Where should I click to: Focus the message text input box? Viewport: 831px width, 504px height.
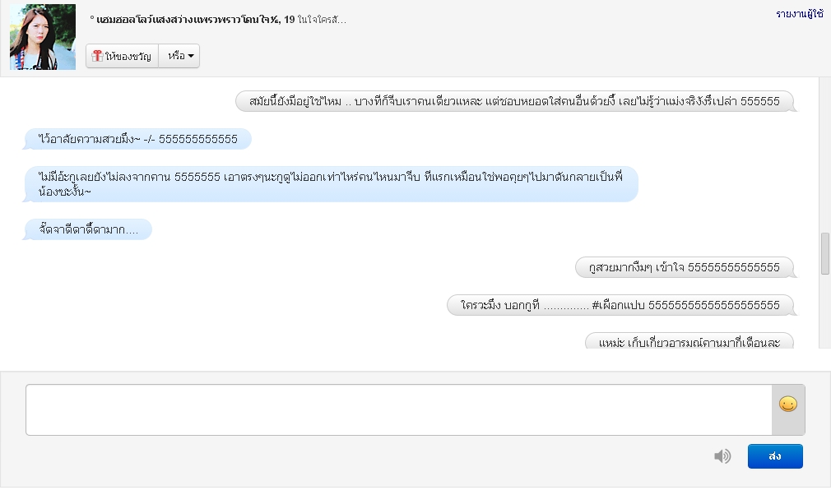point(399,409)
